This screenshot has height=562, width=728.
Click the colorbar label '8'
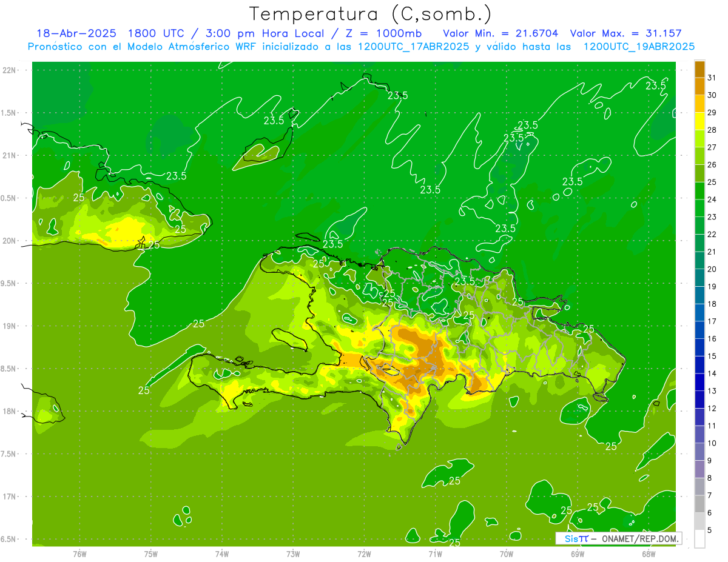pos(710,478)
